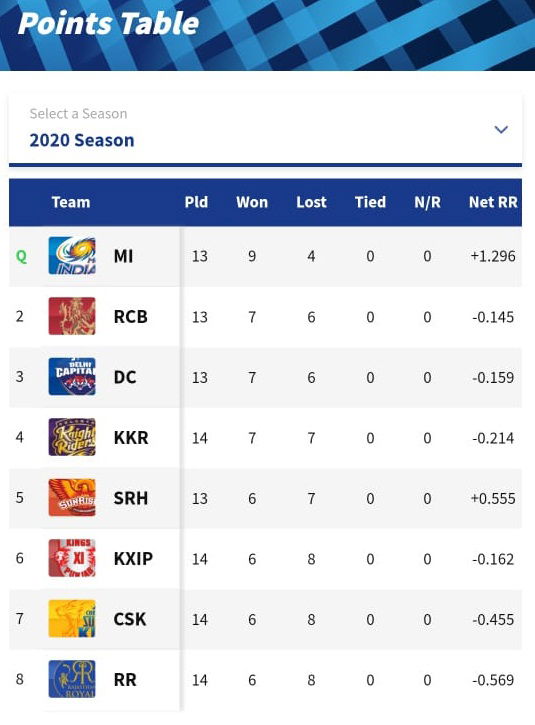The width and height of the screenshot is (535, 725).
Task: Click the Kings XI Punjab logo
Action: 72,558
